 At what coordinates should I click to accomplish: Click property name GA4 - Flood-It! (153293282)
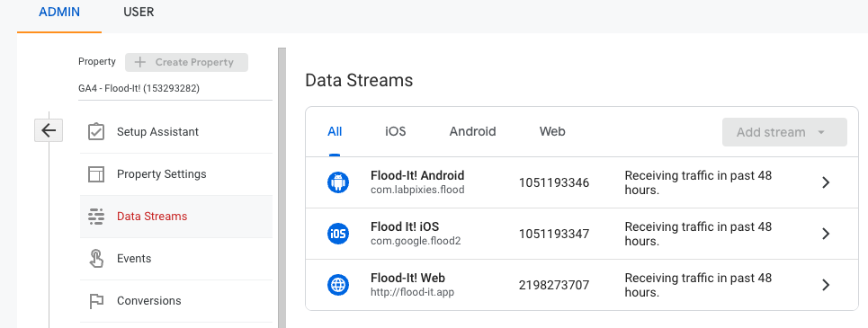(139, 88)
